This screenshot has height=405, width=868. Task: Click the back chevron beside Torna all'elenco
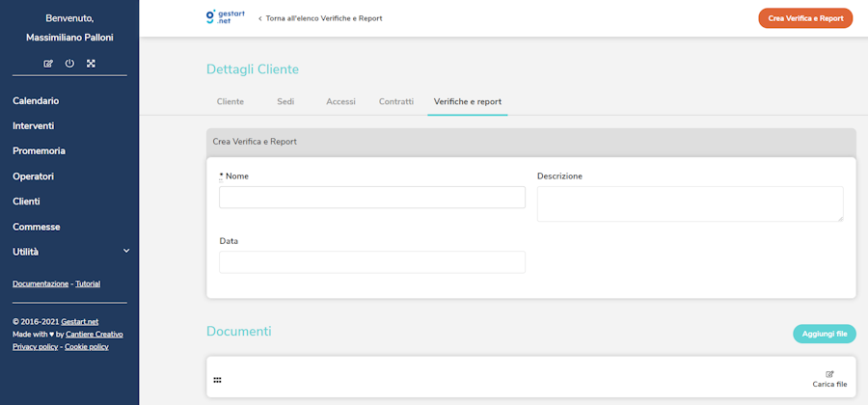pos(259,18)
